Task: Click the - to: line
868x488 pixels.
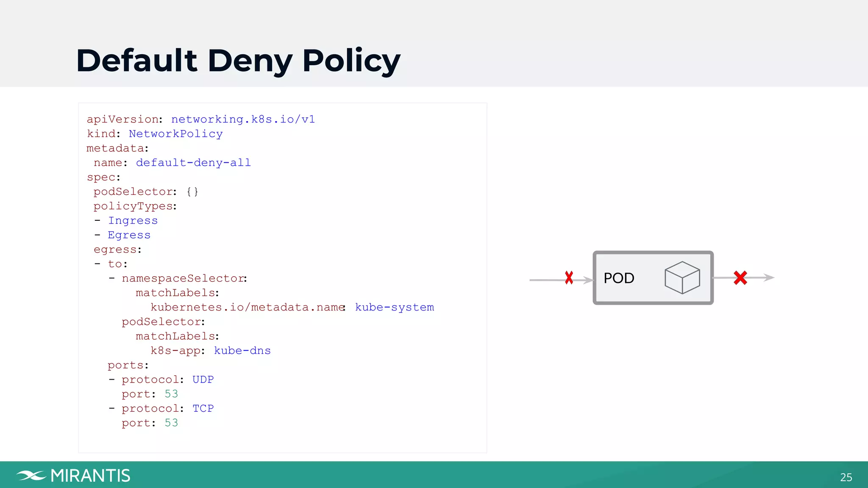Action: click(111, 264)
